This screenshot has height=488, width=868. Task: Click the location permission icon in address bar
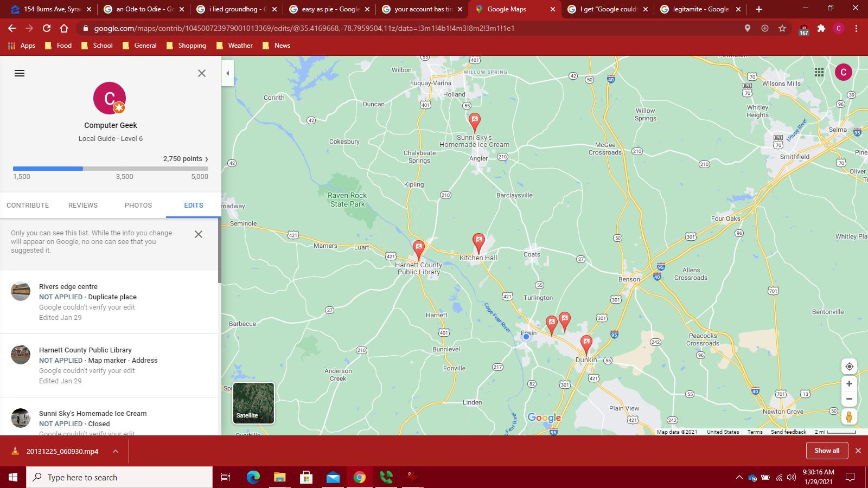(x=748, y=28)
